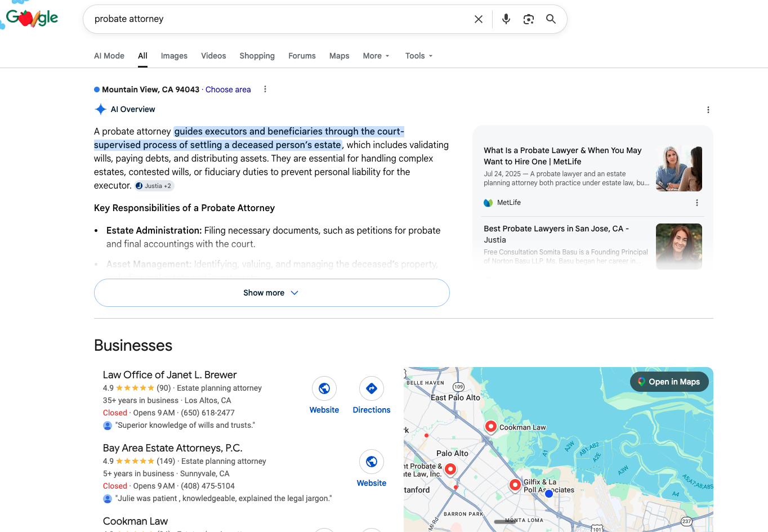Viewport: 768px width, 532px height.
Task: Click MetLife article thumbnail image
Action: pos(679,169)
